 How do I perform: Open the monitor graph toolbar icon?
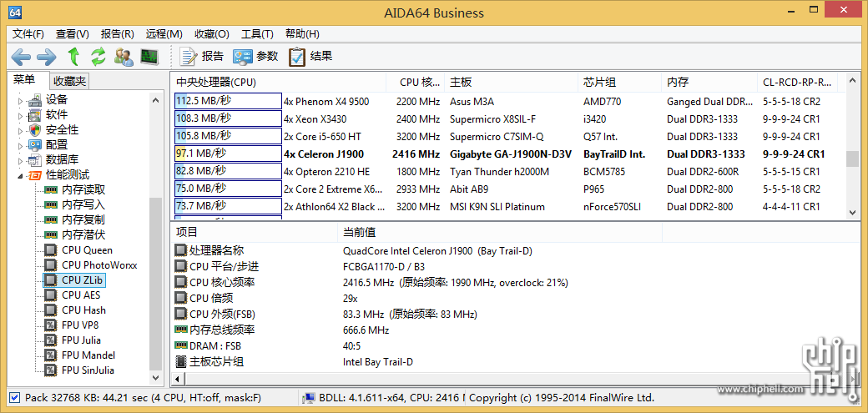point(149,56)
